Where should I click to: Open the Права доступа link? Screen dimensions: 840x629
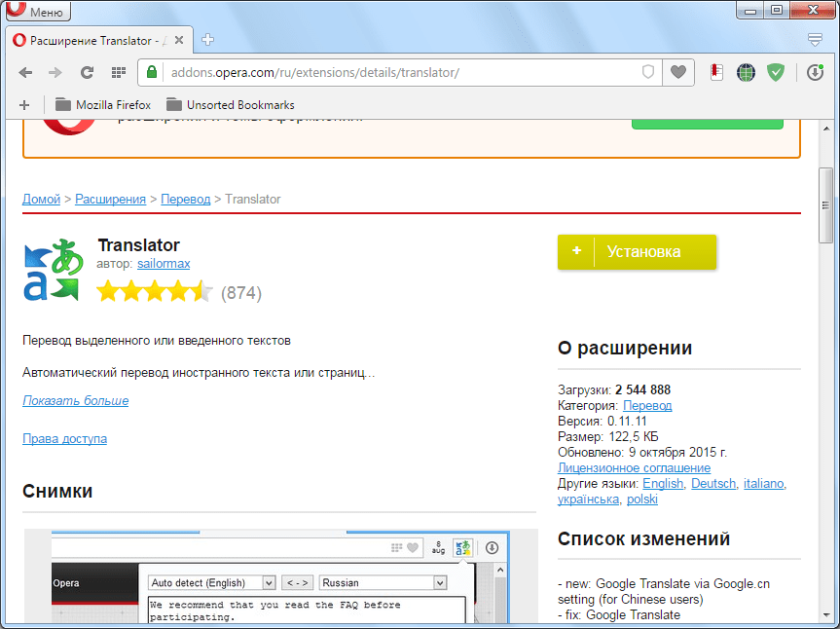tap(64, 438)
